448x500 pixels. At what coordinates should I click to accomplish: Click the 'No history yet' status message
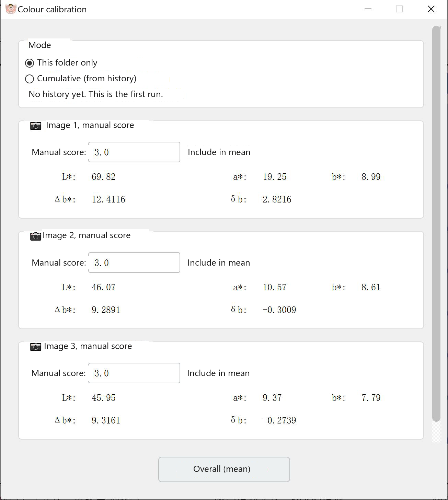coord(96,94)
